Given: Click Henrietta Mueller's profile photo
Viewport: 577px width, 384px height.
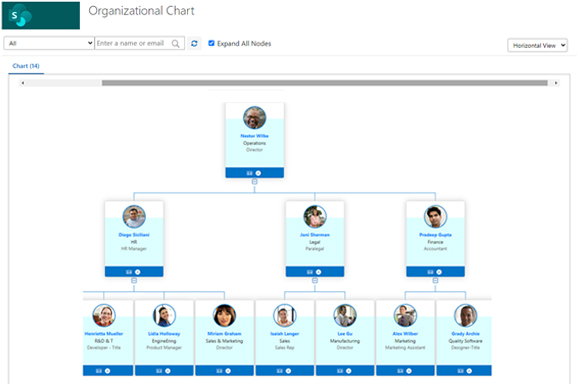Looking at the screenshot, I should tap(104, 316).
